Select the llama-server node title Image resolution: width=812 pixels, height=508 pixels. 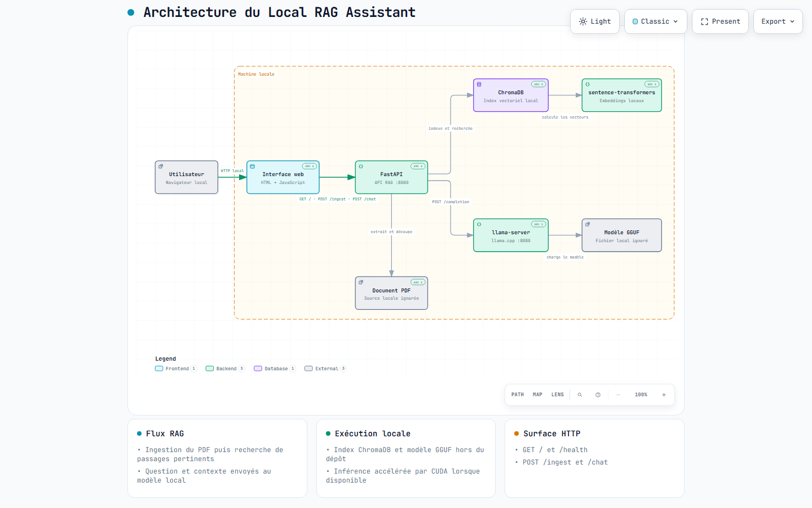511,233
